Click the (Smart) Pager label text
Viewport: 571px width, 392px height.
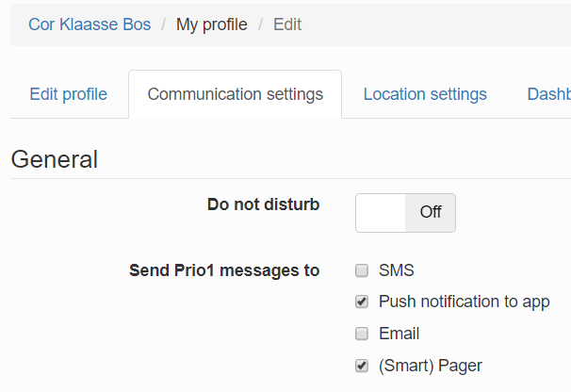(431, 366)
